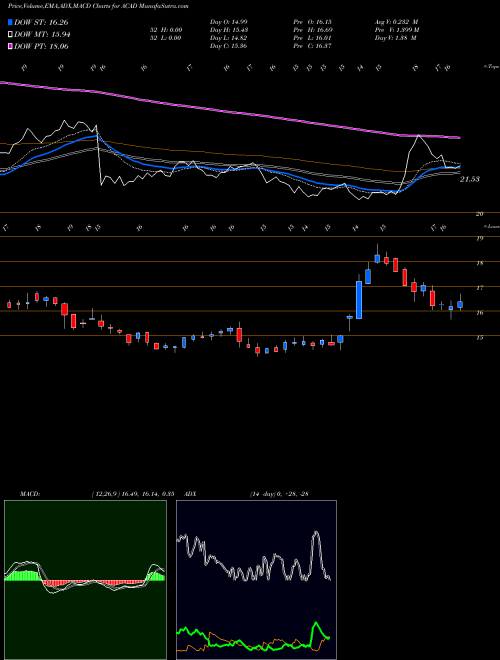Image resolution: width=500 pixels, height=660 pixels.
Task: Select the 'DOW MT: 15.94' label
Action: click(x=42, y=35)
